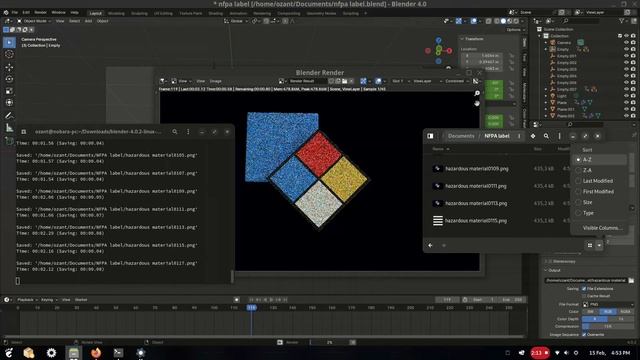This screenshot has width=640, height=360.
Task: Switch to the Layout workspace tab
Action: [96, 13]
